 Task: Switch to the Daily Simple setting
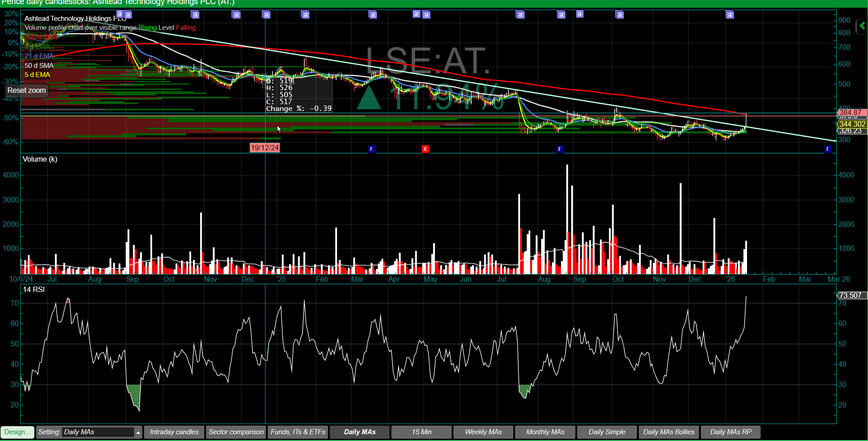[x=607, y=432]
